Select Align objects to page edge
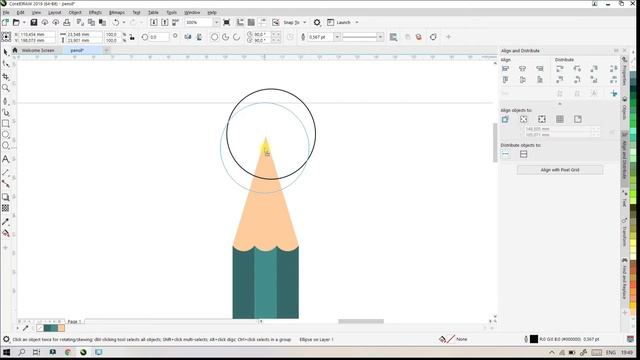This screenshot has height=360, width=640. coord(524,119)
